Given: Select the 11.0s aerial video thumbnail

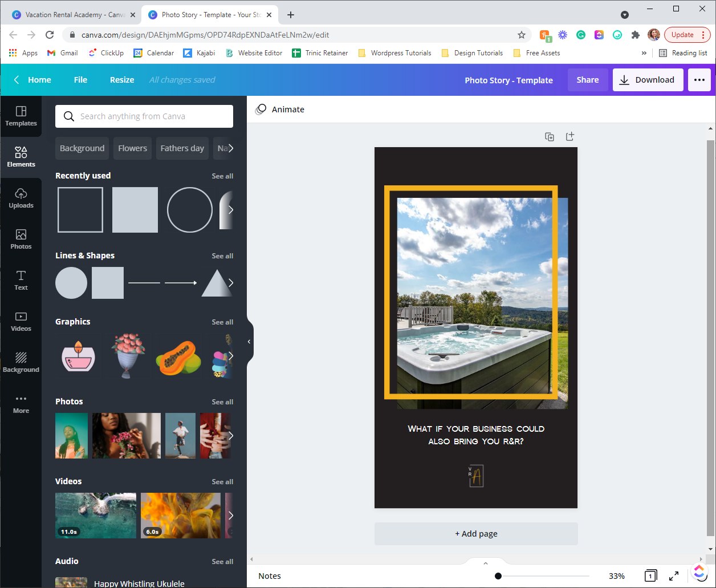Looking at the screenshot, I should pyautogui.click(x=96, y=516).
